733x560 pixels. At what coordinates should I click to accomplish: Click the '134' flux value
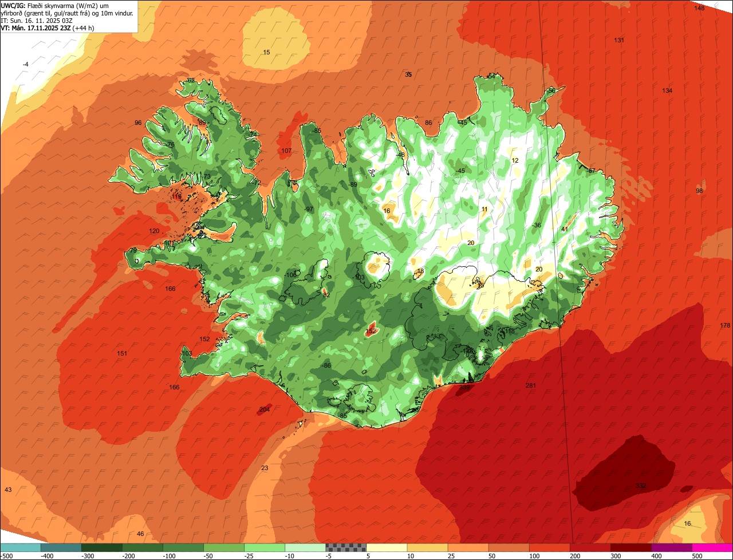[x=667, y=90]
